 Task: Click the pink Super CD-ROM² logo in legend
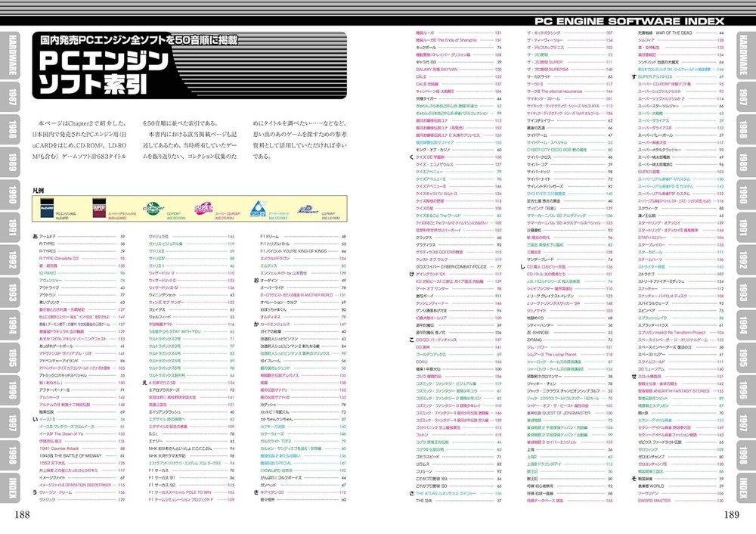(x=203, y=209)
